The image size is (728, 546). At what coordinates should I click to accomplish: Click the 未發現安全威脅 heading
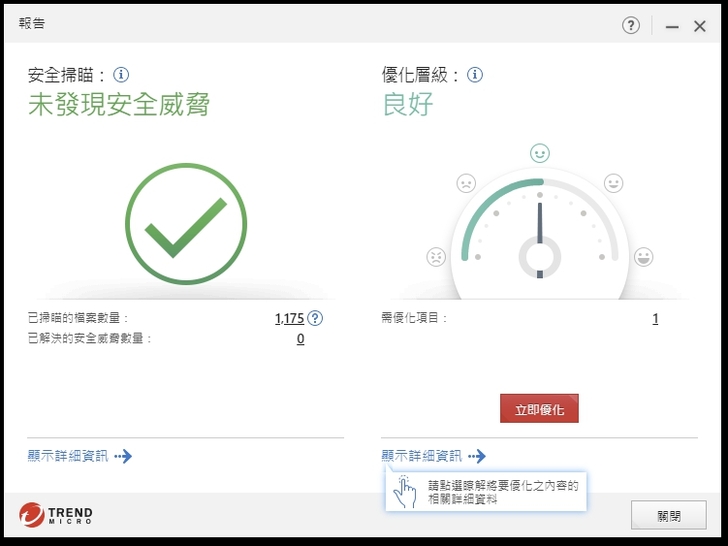pos(119,104)
